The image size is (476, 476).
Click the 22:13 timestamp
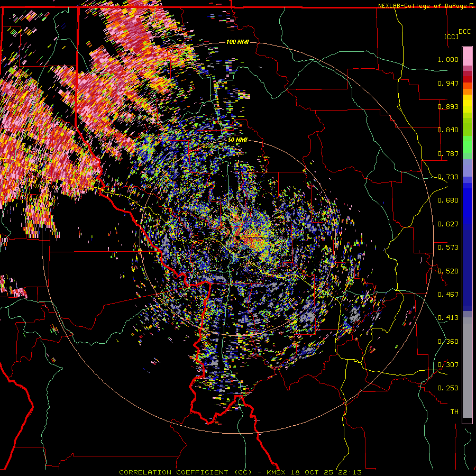[351, 472]
